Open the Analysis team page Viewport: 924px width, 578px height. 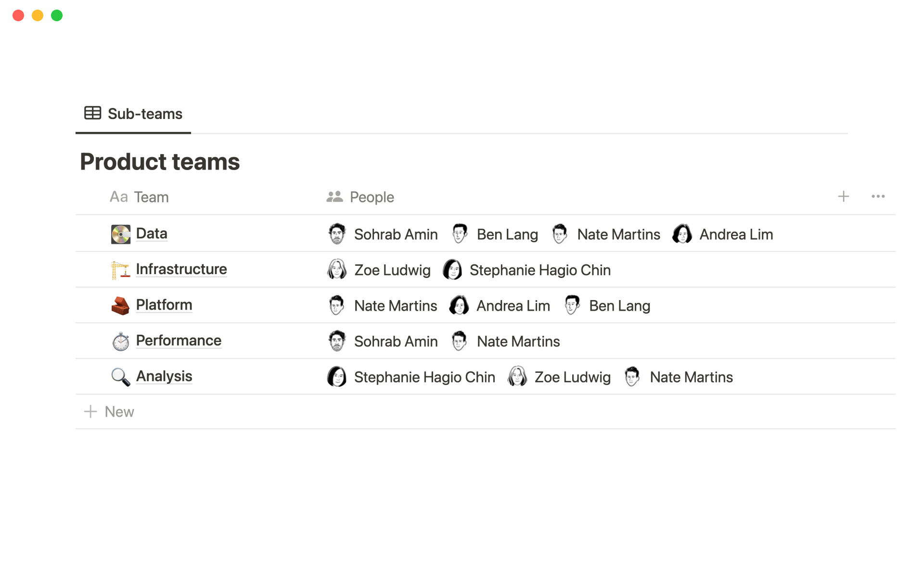(164, 376)
